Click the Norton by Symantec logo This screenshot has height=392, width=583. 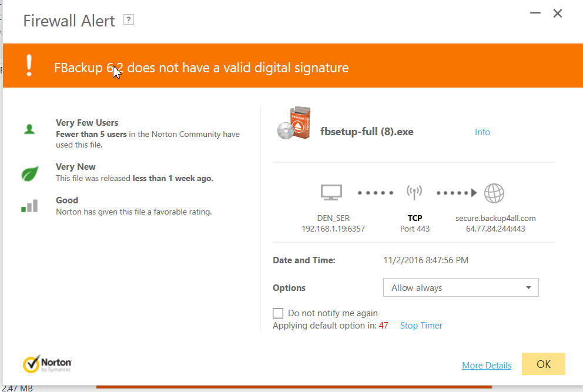click(47, 364)
